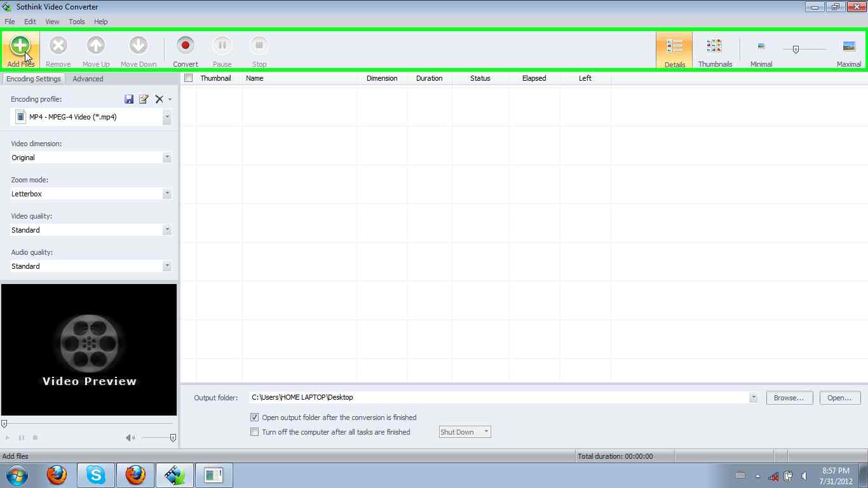Click the Dimension column header
Image resolution: width=868 pixels, height=488 pixels.
point(382,78)
